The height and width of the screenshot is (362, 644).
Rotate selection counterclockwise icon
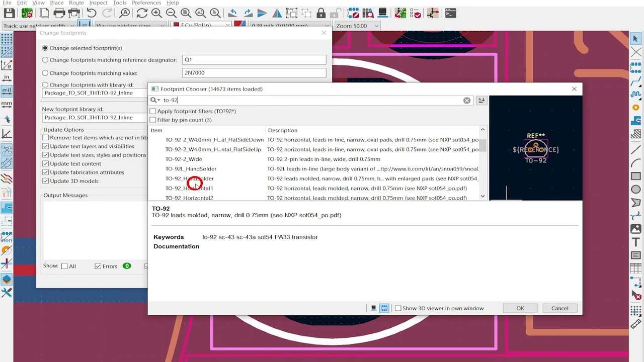[x=232, y=14]
